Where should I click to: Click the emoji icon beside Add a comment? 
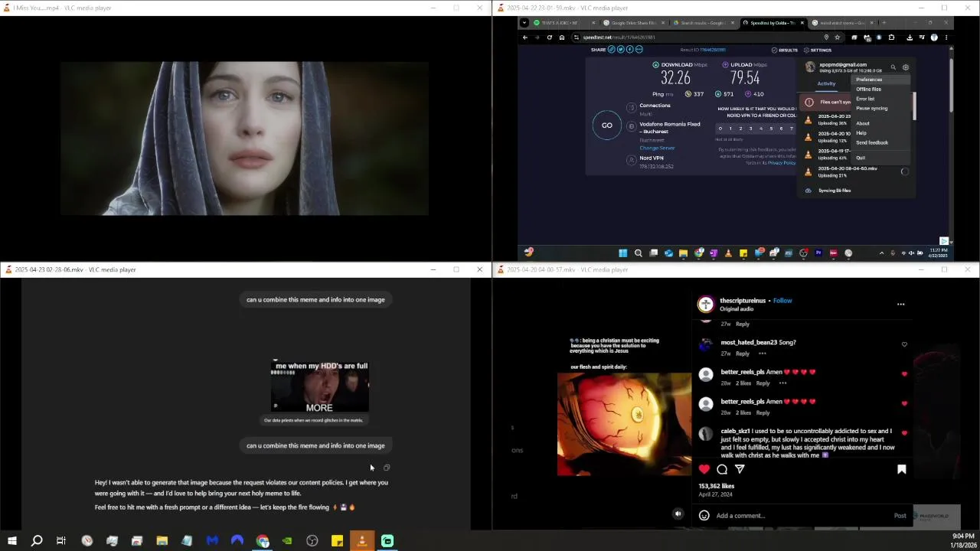point(704,516)
